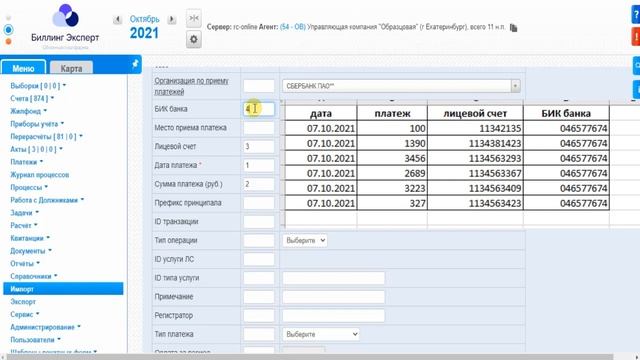Click the pin icon on menu panel

pos(135,64)
